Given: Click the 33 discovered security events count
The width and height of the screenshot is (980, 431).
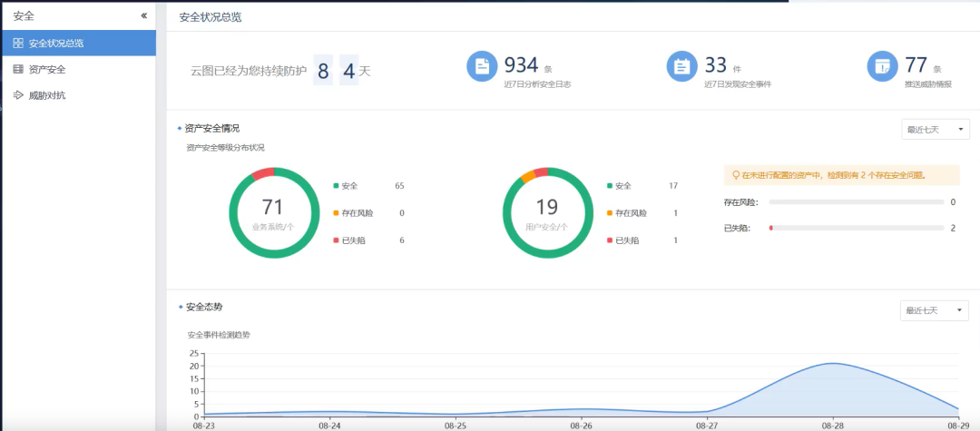Looking at the screenshot, I should 716,64.
